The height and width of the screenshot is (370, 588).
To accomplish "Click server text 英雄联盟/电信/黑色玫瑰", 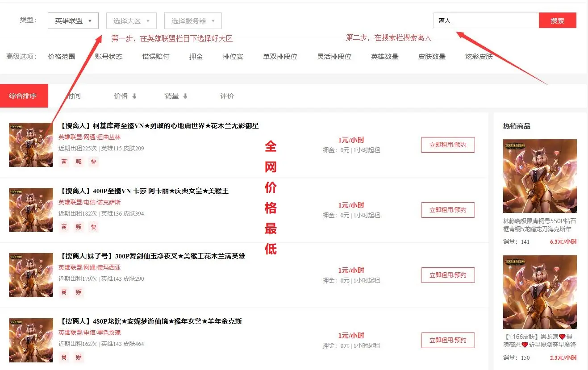I will click(x=90, y=333).
